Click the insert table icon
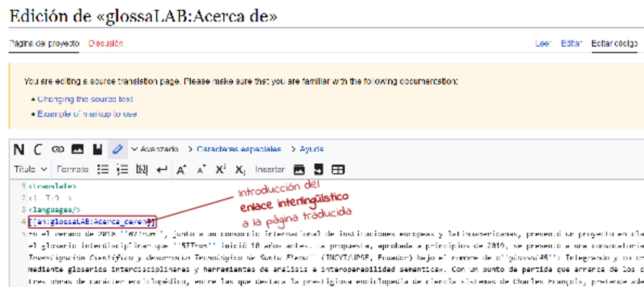The image size is (644, 287). click(338, 169)
